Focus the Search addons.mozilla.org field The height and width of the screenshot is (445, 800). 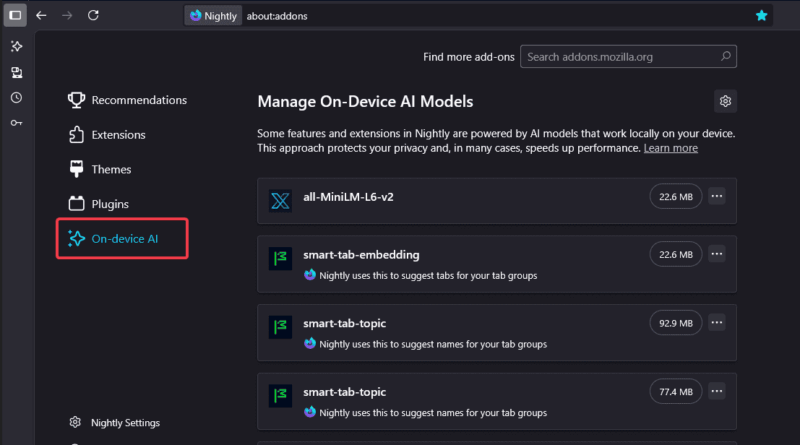tap(628, 57)
